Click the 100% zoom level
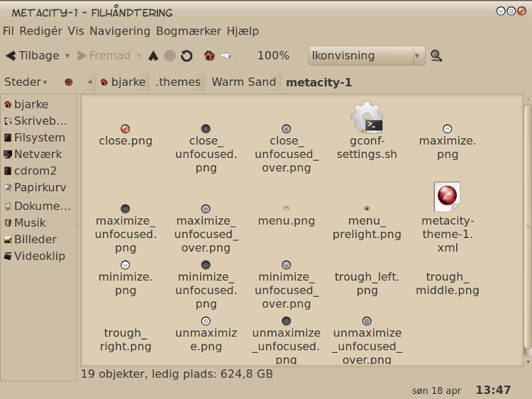 [x=273, y=55]
